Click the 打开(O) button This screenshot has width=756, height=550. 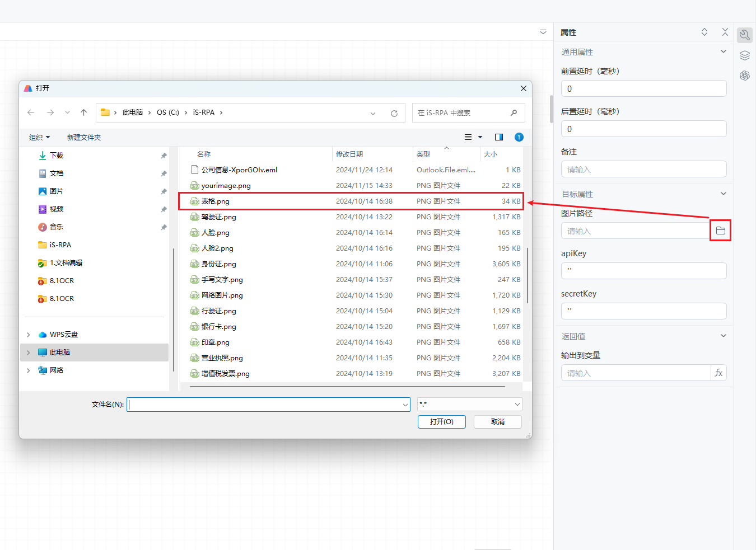(442, 421)
